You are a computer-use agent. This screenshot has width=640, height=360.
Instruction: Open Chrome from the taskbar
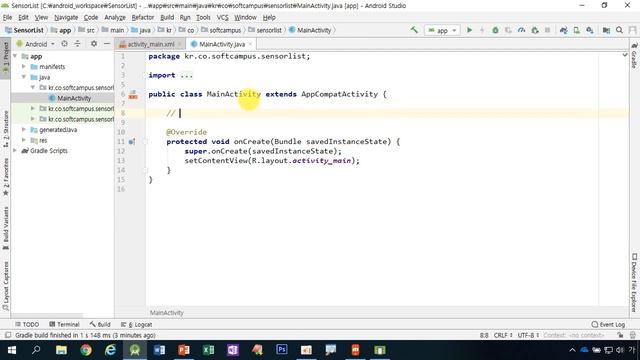click(86, 350)
